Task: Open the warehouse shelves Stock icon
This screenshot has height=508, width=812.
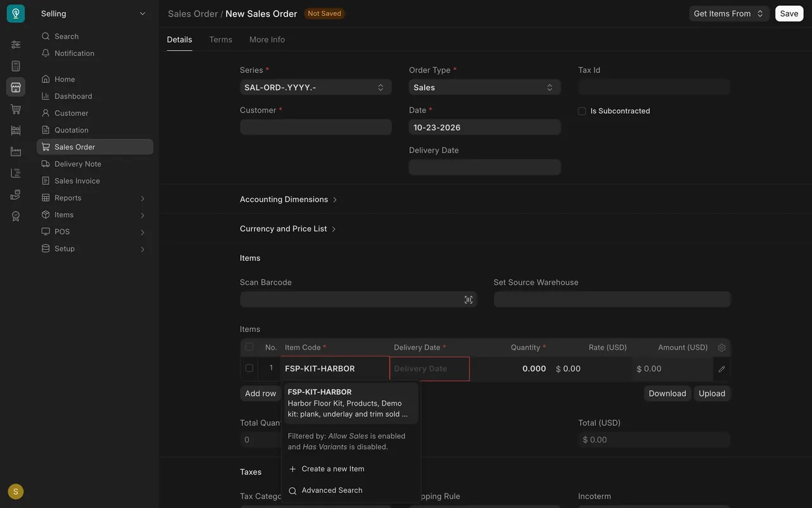Action: [16, 130]
